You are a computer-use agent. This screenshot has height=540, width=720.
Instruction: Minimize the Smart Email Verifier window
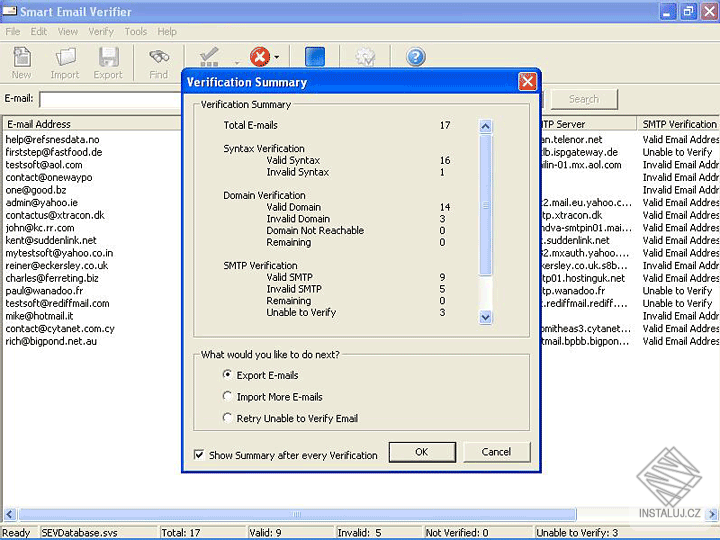(x=668, y=11)
